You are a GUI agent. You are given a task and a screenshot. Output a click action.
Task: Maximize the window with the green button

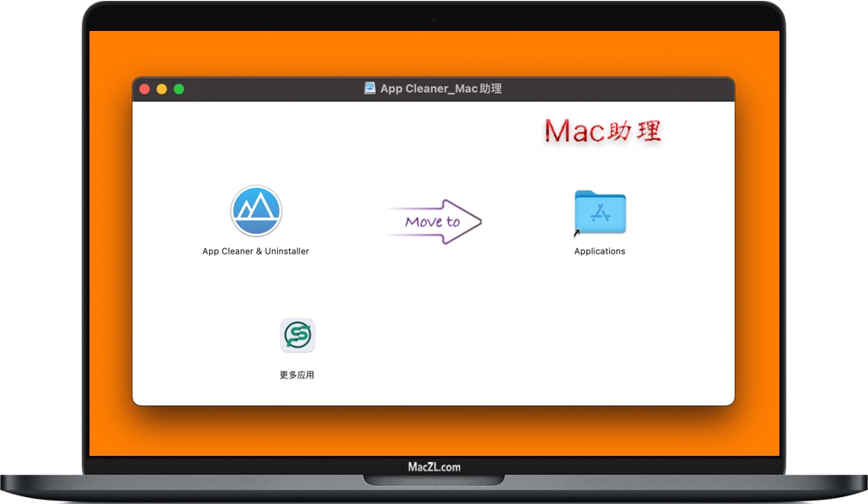pos(179,89)
